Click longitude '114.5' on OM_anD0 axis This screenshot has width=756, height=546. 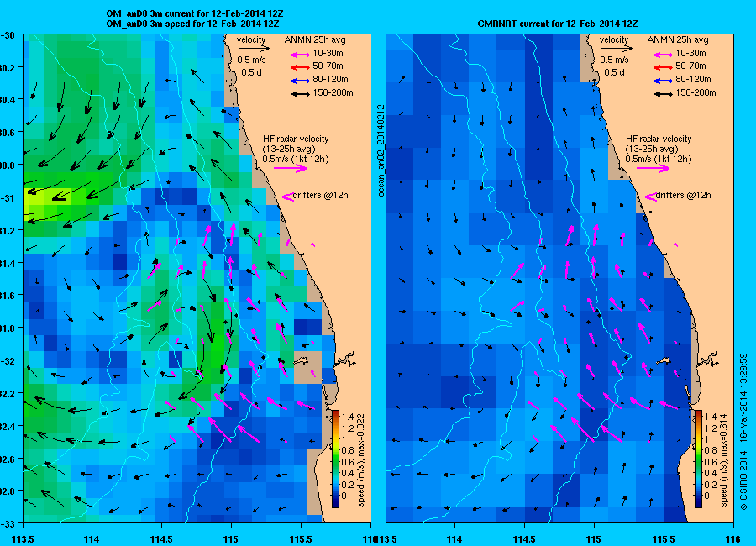(161, 539)
